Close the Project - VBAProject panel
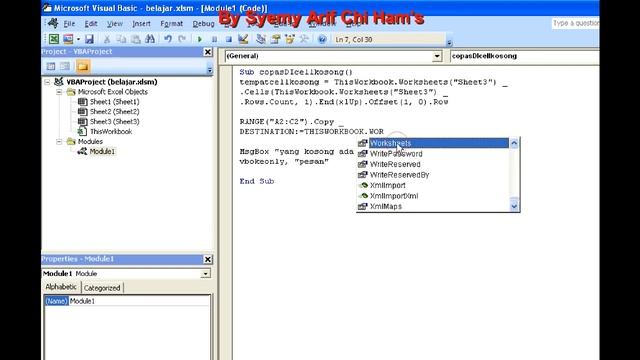Screen dimensions: 640x360 (x=208, y=52)
